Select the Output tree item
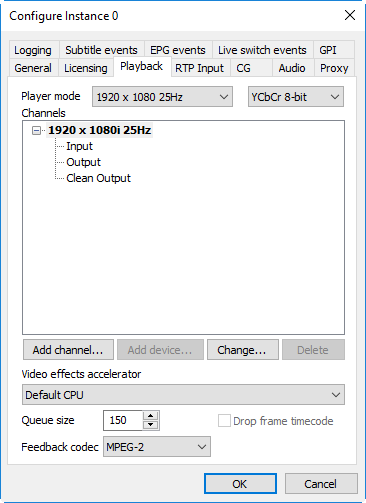366x503 pixels. (x=83, y=162)
